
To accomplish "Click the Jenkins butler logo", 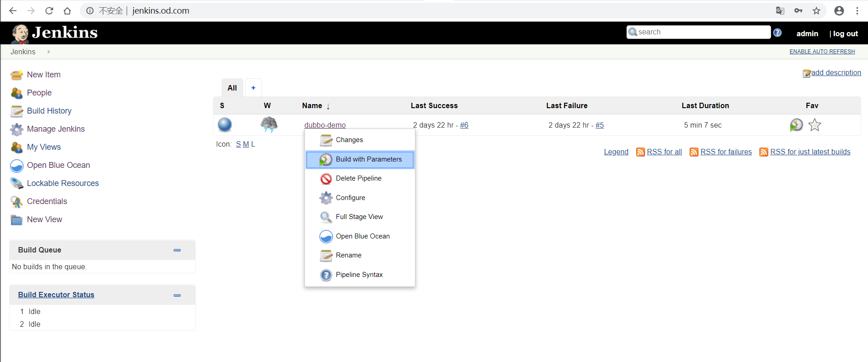I will (20, 33).
